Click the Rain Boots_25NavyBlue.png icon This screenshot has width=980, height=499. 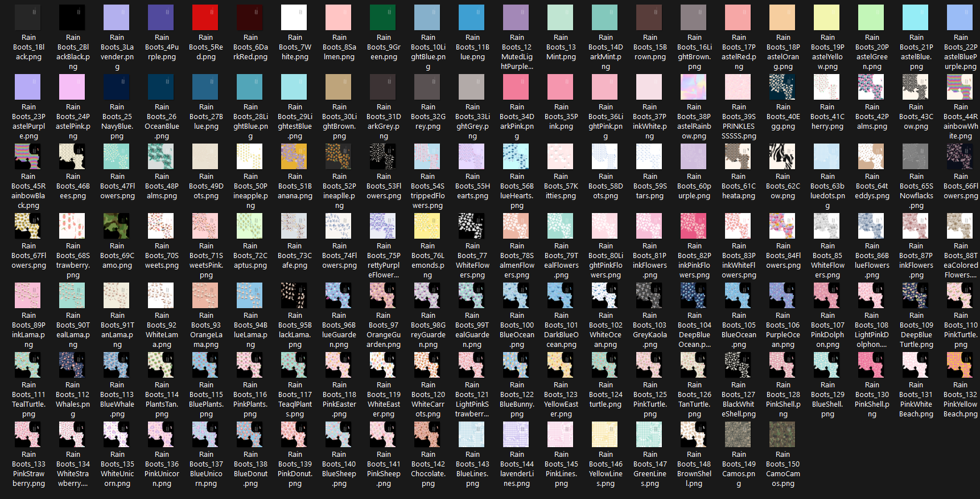tap(117, 87)
